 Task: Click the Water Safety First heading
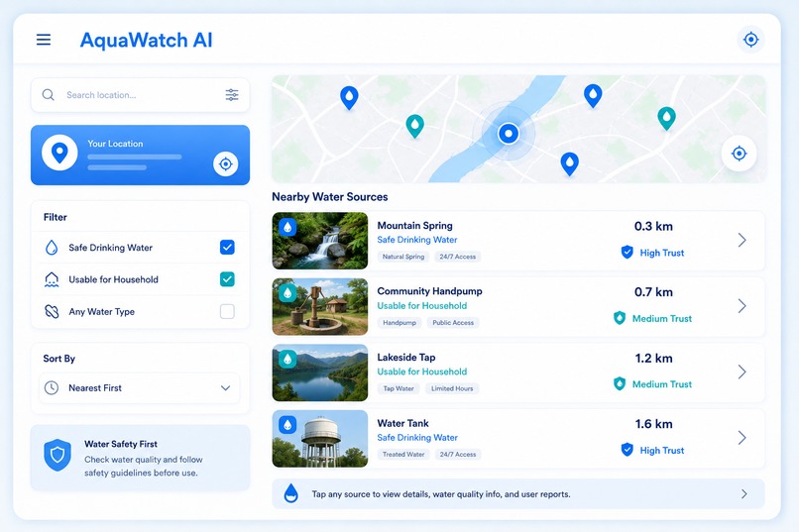[x=121, y=444]
